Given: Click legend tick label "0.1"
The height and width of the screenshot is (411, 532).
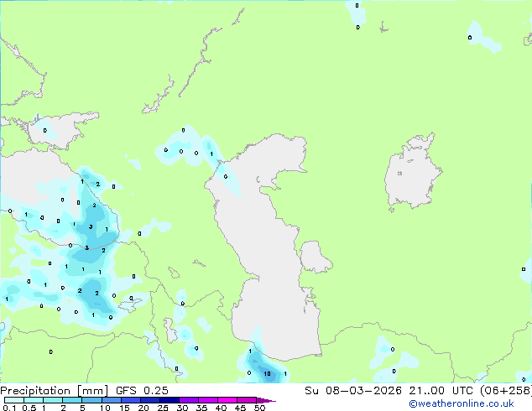Looking at the screenshot, I should pos(9,408).
